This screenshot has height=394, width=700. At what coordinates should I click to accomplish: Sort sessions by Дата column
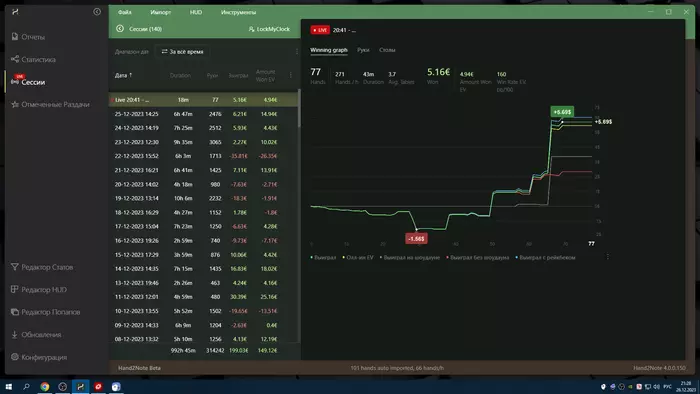pyautogui.click(x=123, y=75)
